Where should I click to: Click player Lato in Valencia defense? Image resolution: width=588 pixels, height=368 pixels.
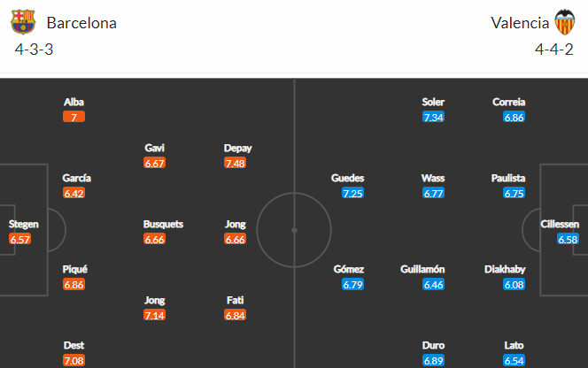pos(514,345)
